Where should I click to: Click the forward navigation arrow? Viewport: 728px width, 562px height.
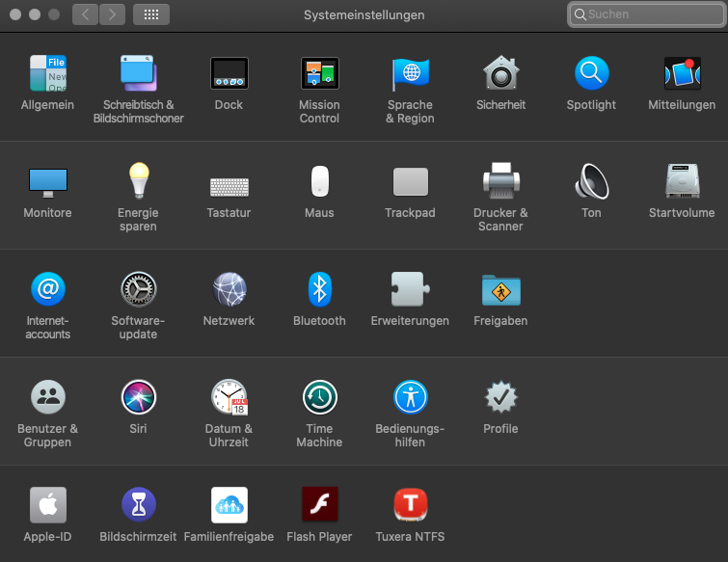tap(113, 14)
